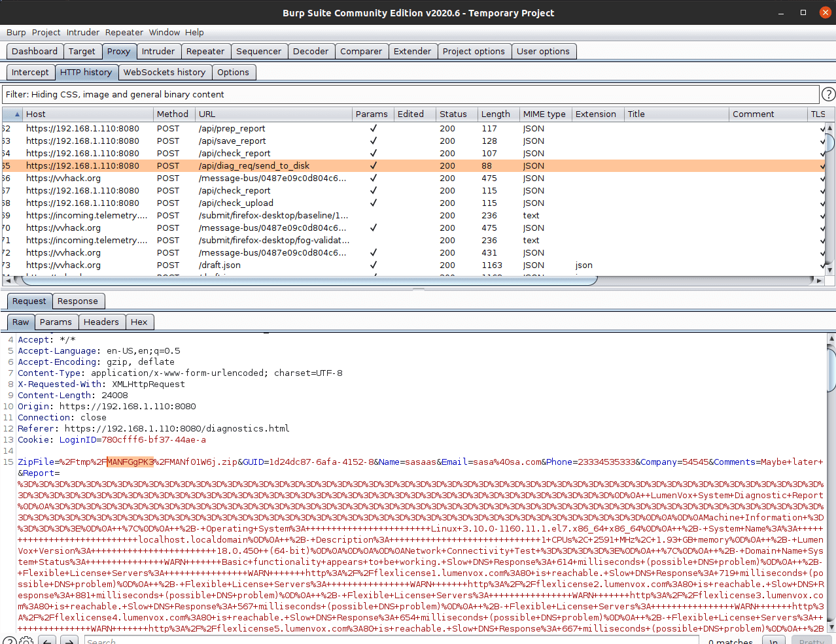Screen dimensions: 836x644
Task: Focus the Search input field
Action: click(x=392, y=641)
